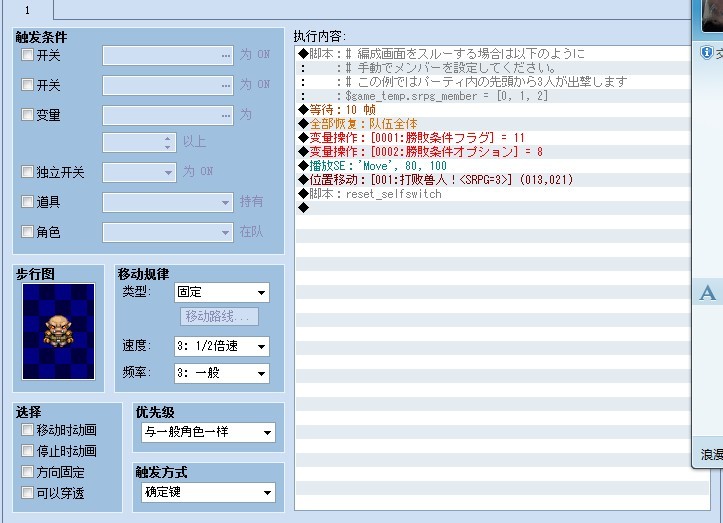This screenshot has height=523, width=723.
Task: Open the 速度 dropdown
Action: click(222, 346)
